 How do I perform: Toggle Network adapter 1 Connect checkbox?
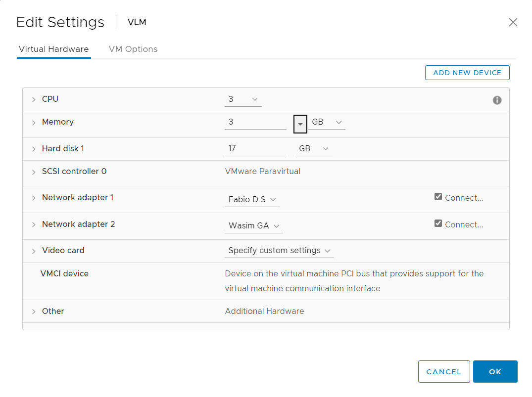click(438, 197)
